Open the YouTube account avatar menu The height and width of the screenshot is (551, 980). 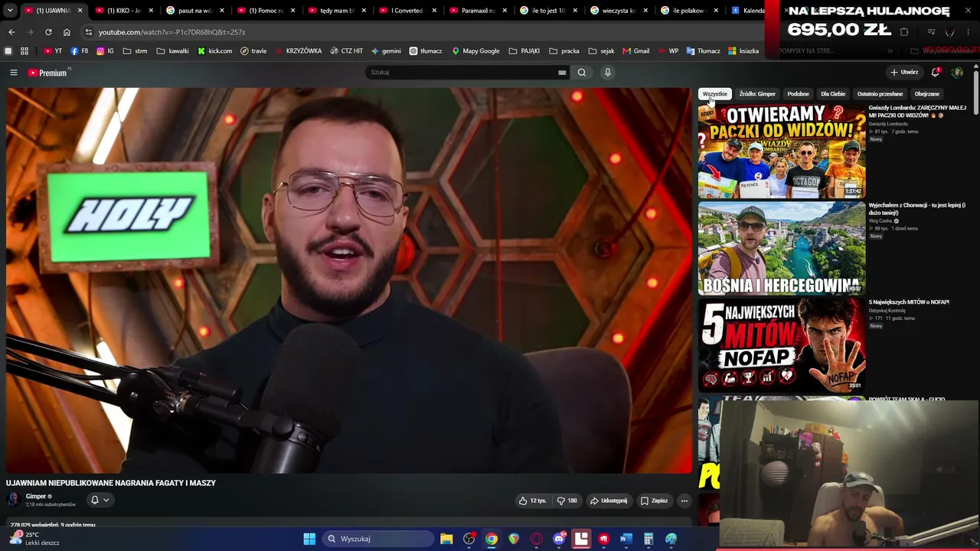point(957,73)
